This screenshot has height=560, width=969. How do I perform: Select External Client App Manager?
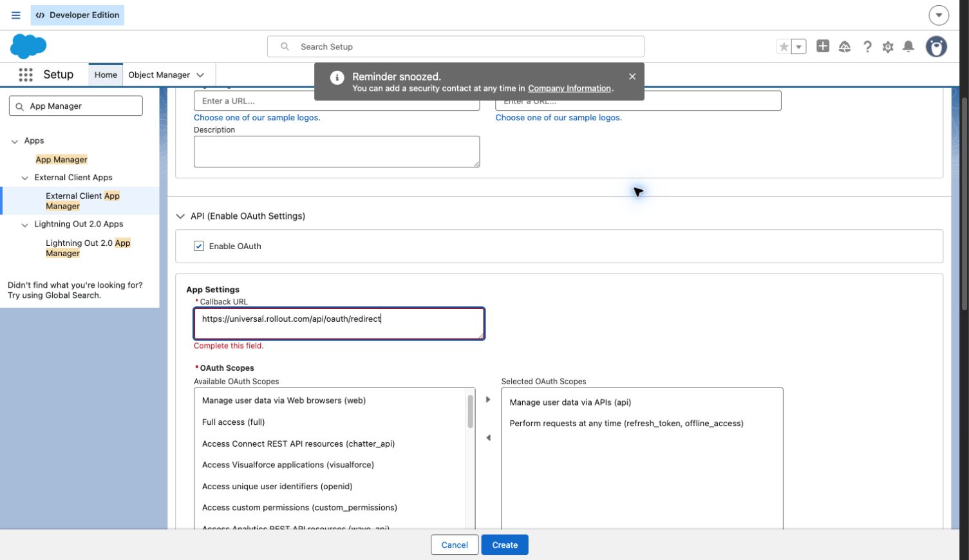click(x=82, y=201)
